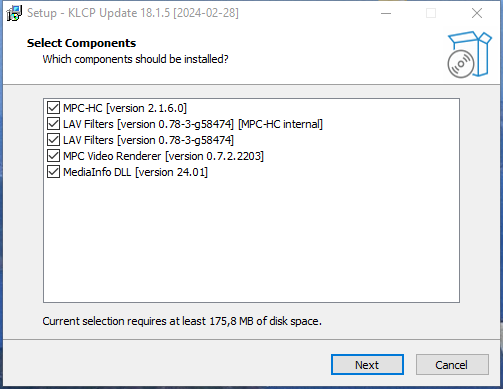Click the greyed-out maximize window button
The image size is (503, 389).
tap(431, 13)
